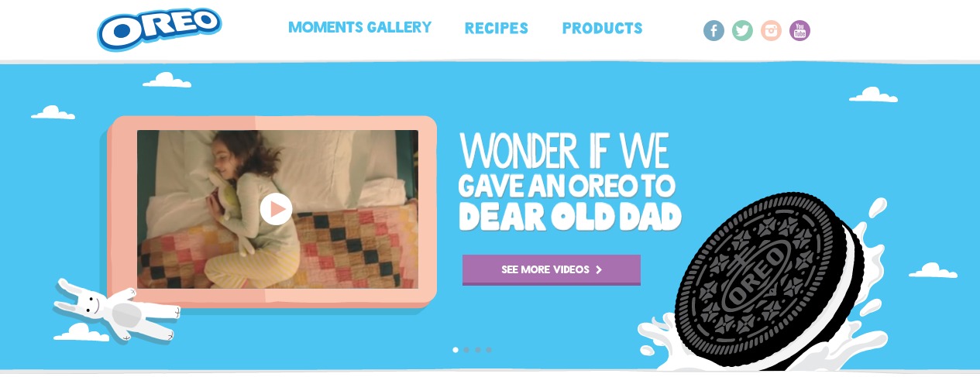This screenshot has width=980, height=377.
Task: Select the third carousel slide dot
Action: point(478,350)
